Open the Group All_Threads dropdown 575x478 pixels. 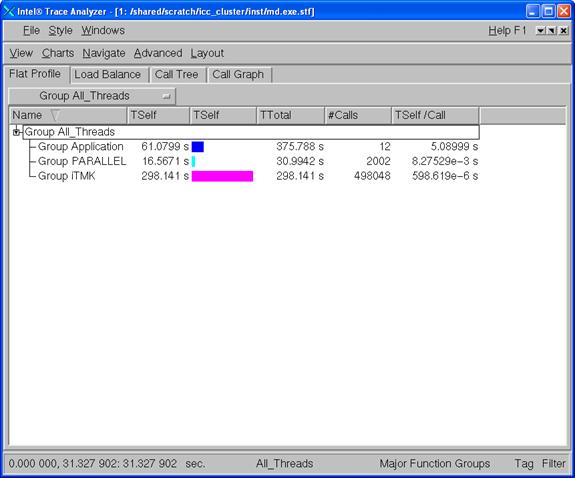pos(92,96)
